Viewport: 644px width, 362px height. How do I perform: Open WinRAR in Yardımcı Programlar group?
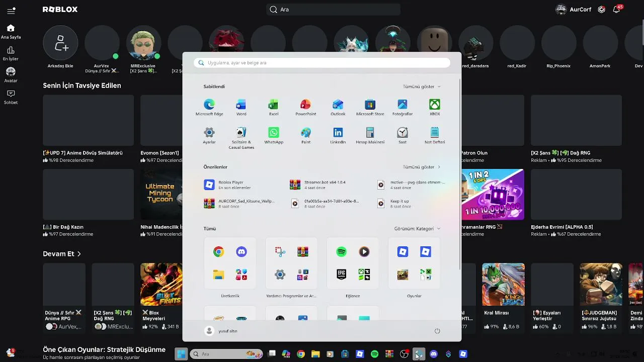point(303,252)
